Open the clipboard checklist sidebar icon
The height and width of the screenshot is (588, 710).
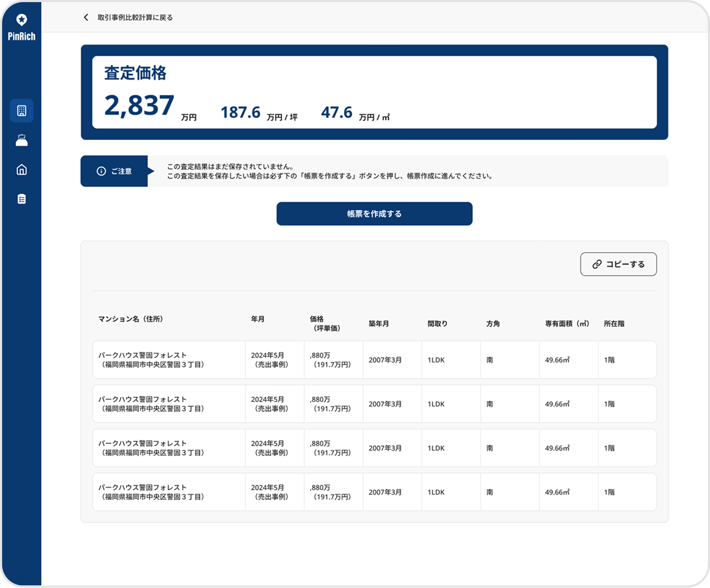pos(22,199)
